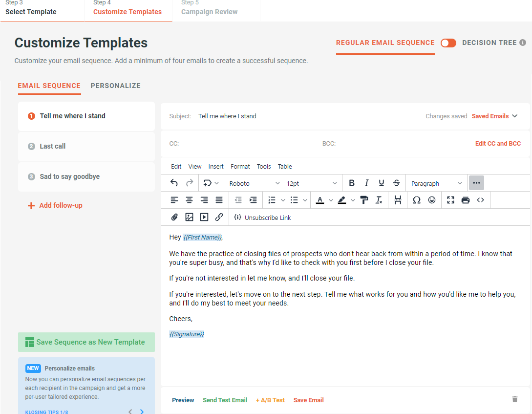This screenshot has width=532, height=414.
Task: Insert an image into email
Action: tap(190, 217)
